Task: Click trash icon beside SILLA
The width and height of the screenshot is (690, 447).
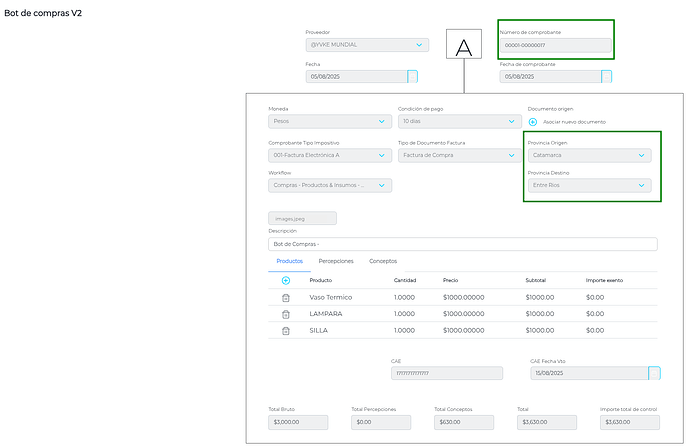Action: (286, 330)
